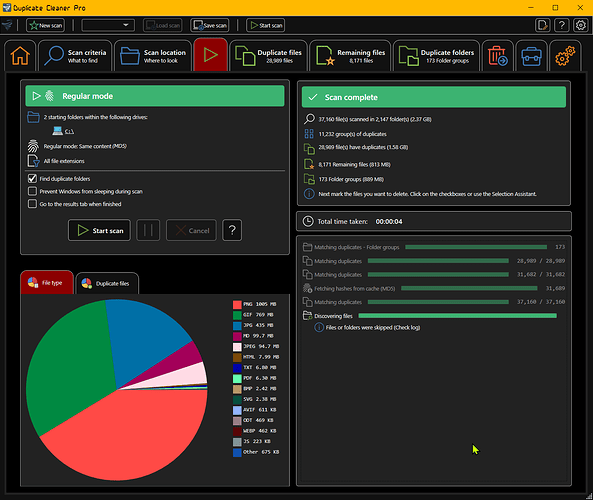Viewport: 593px width, 500px height.
Task: Click the question mark help button beside Cancel
Action: click(232, 230)
